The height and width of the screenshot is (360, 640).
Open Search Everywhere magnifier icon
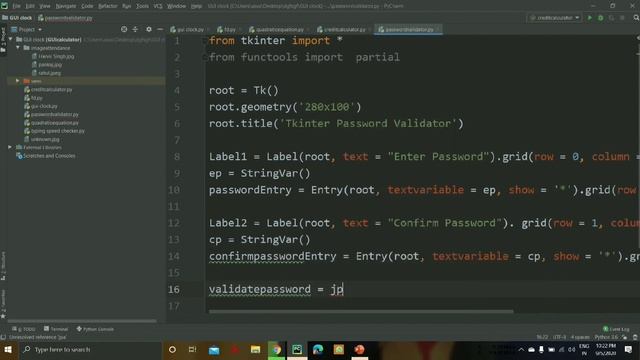pos(636,18)
